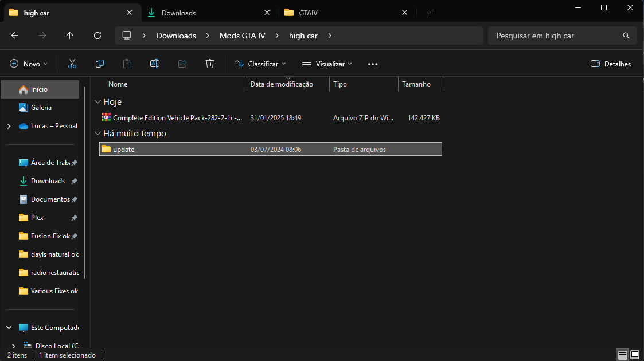
Task: Click the Rename icon in toolbar
Action: click(x=155, y=64)
